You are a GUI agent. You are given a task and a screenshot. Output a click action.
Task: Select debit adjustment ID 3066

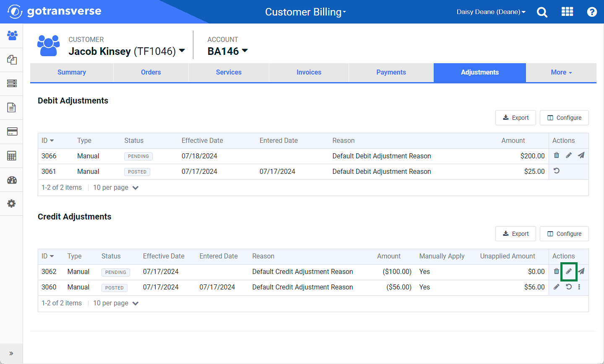[49, 156]
